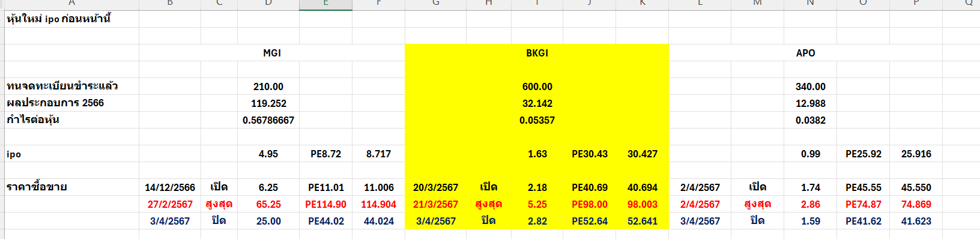Select the blue PE44.02 cell
This screenshot has height=239, width=980.
pos(325,221)
